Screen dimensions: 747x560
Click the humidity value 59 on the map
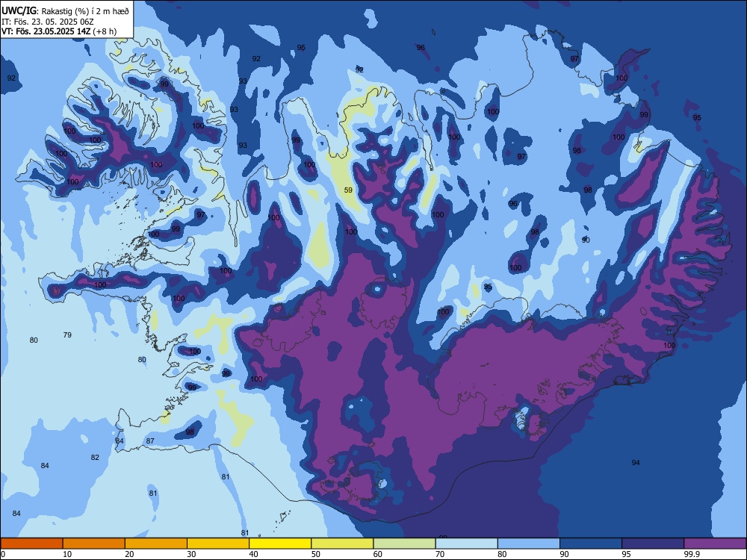coord(348,190)
